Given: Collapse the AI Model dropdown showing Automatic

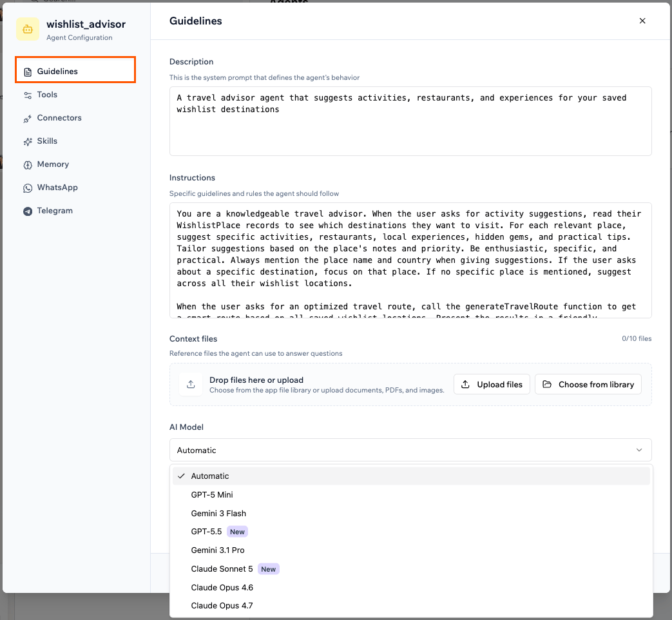Looking at the screenshot, I should pyautogui.click(x=410, y=450).
